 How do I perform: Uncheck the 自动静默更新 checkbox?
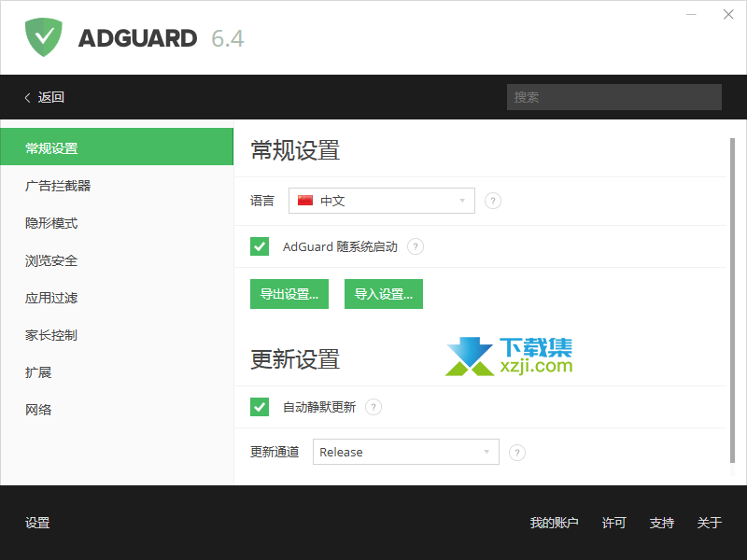260,407
